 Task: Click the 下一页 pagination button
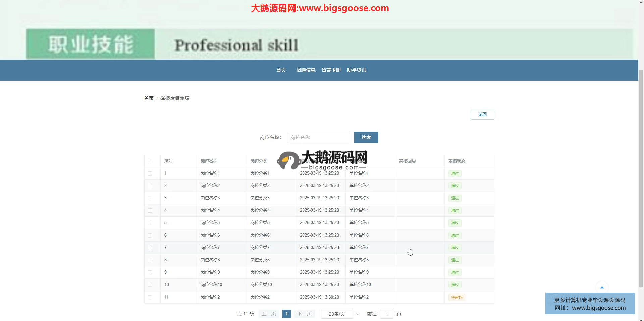point(304,314)
